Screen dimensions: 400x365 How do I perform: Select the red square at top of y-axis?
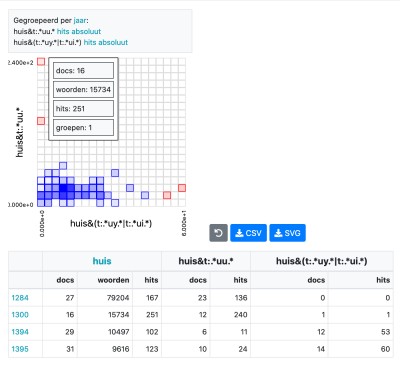[x=41, y=62]
